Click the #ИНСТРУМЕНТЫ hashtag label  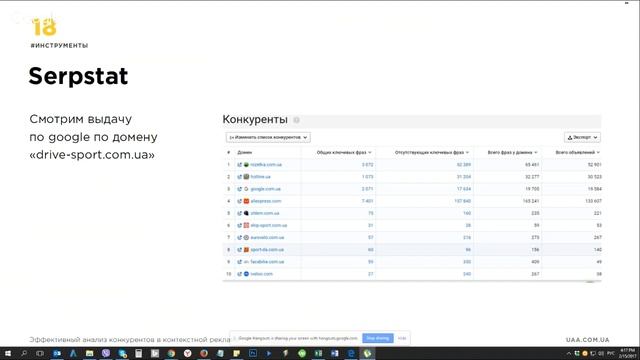tap(59, 45)
